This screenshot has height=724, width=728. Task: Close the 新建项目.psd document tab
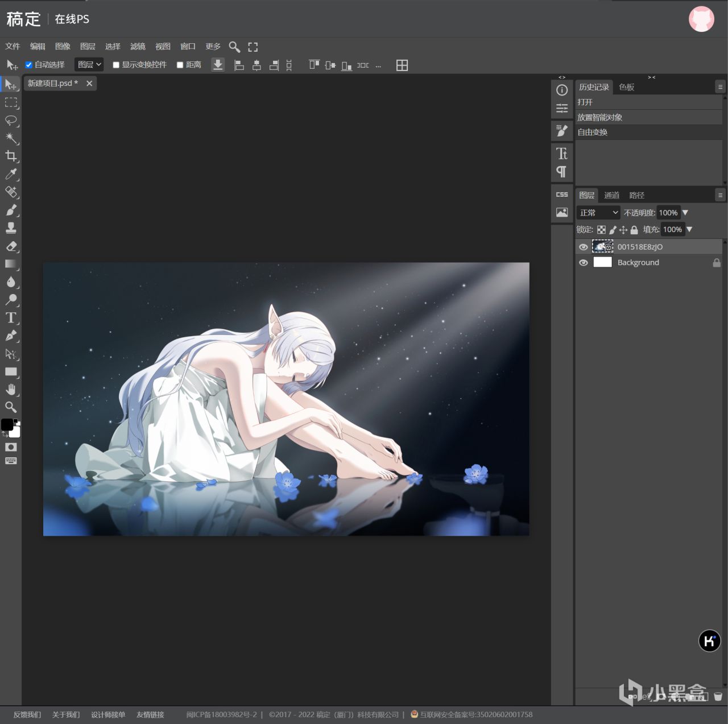89,83
